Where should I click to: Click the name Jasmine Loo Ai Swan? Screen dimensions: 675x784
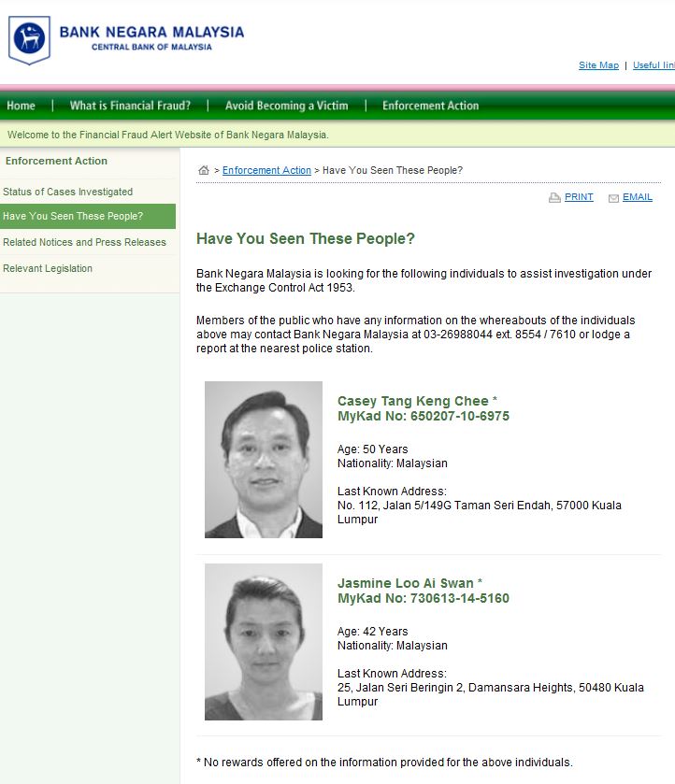[406, 583]
